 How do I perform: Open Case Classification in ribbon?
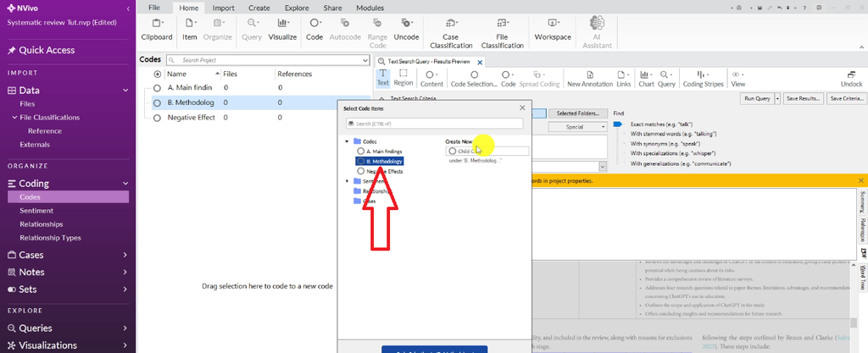451,34
